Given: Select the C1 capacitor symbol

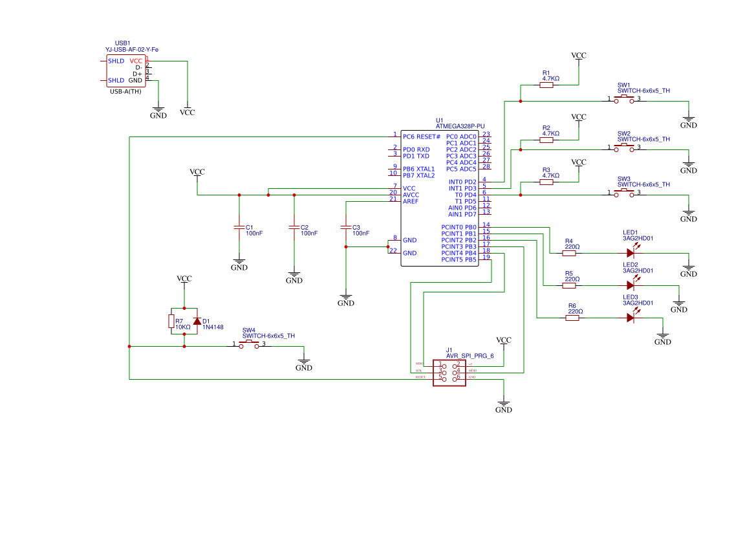Looking at the screenshot, I should coord(239,227).
